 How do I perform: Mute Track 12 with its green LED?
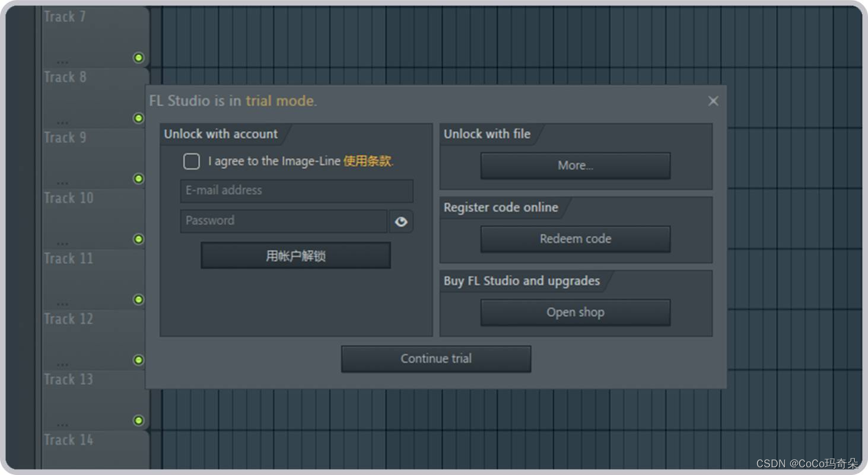(x=138, y=360)
